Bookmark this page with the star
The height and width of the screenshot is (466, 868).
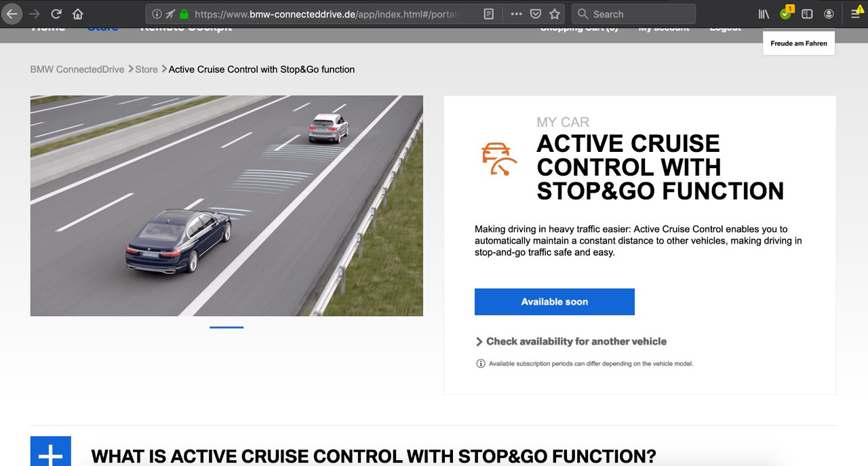[555, 14]
